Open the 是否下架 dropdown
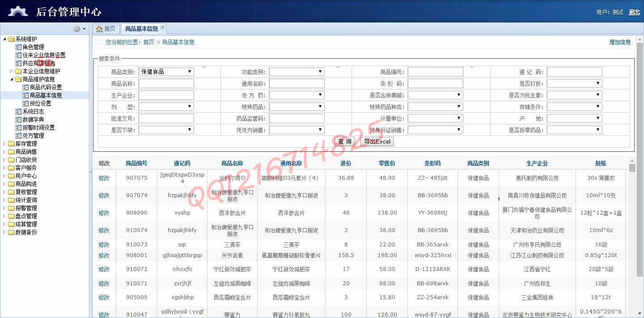The image size is (644, 318). 166,130
